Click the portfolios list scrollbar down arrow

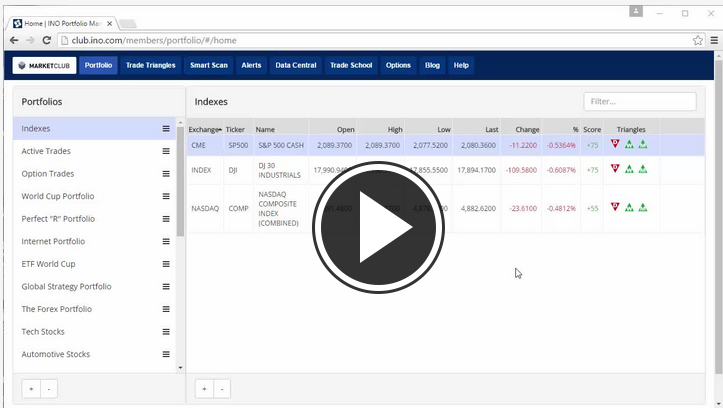click(x=181, y=368)
